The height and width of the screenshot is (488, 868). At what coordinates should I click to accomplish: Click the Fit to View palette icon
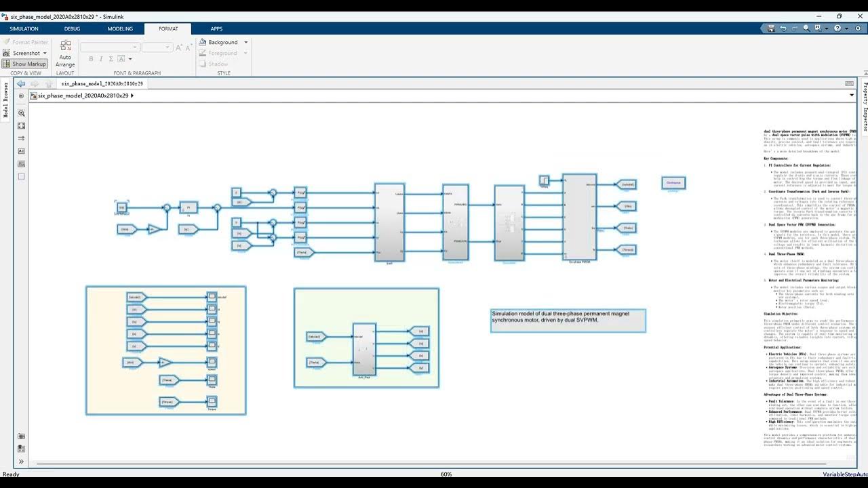(x=21, y=126)
